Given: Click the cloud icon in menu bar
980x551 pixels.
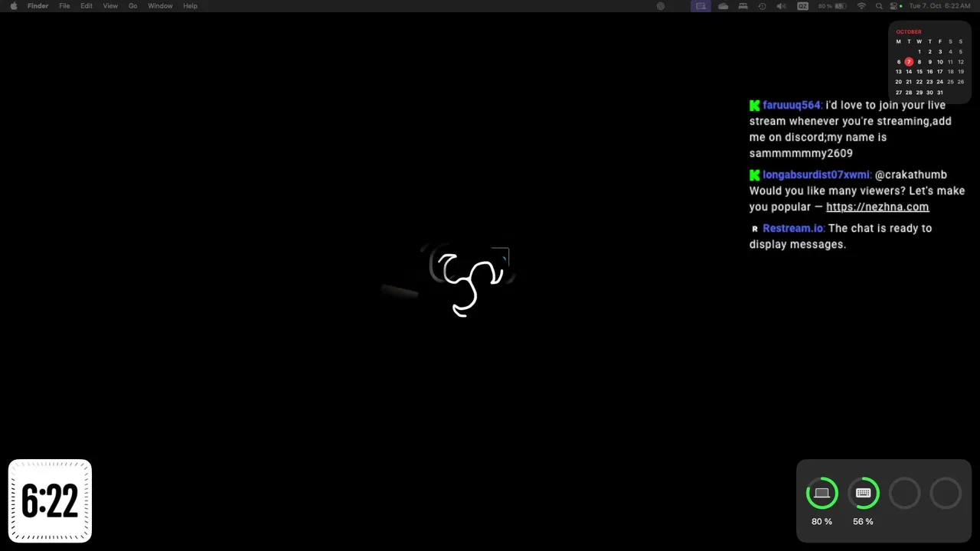Looking at the screenshot, I should [x=723, y=5].
